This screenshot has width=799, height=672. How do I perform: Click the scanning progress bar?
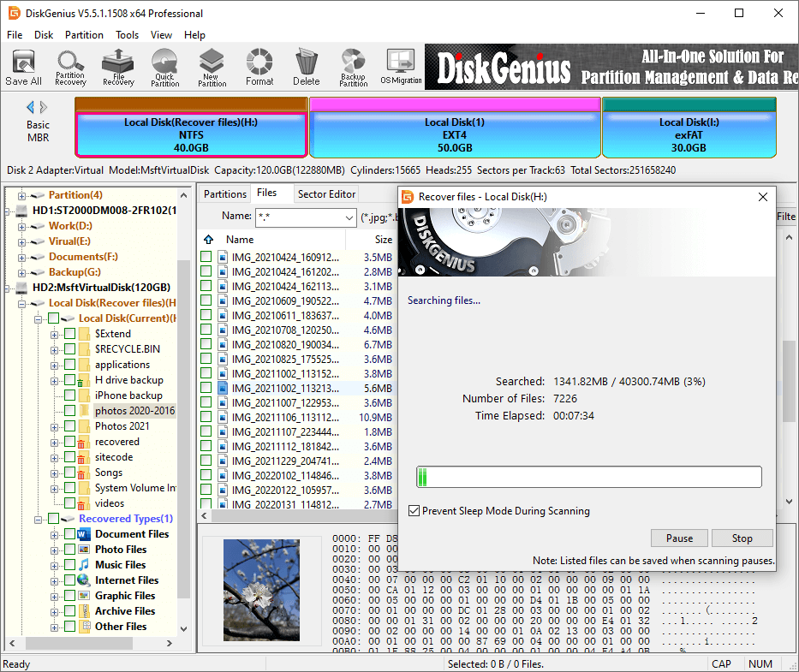[x=589, y=477]
